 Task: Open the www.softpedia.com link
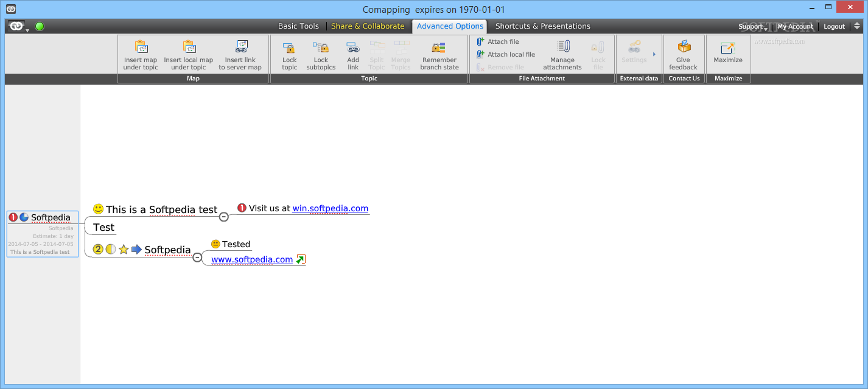(x=252, y=259)
